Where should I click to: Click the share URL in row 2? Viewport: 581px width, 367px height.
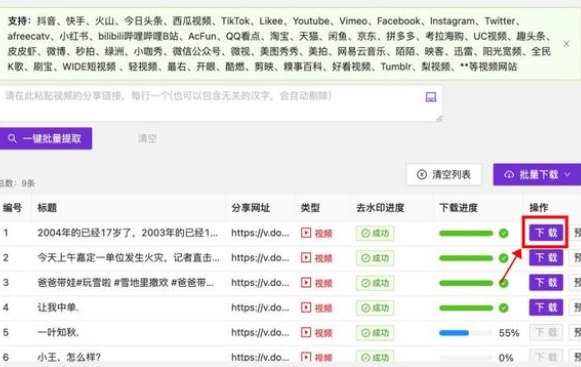click(x=260, y=258)
